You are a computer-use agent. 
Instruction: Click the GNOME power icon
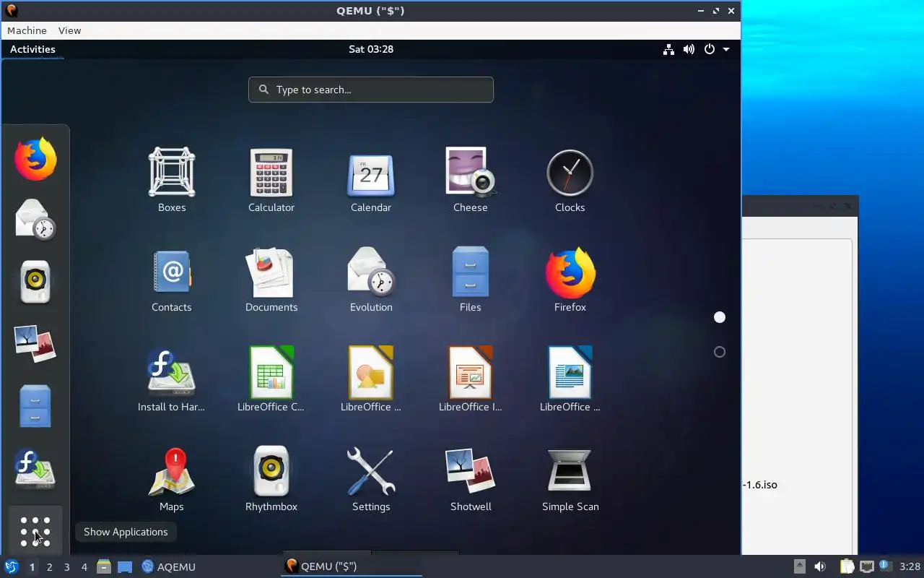pyautogui.click(x=710, y=49)
